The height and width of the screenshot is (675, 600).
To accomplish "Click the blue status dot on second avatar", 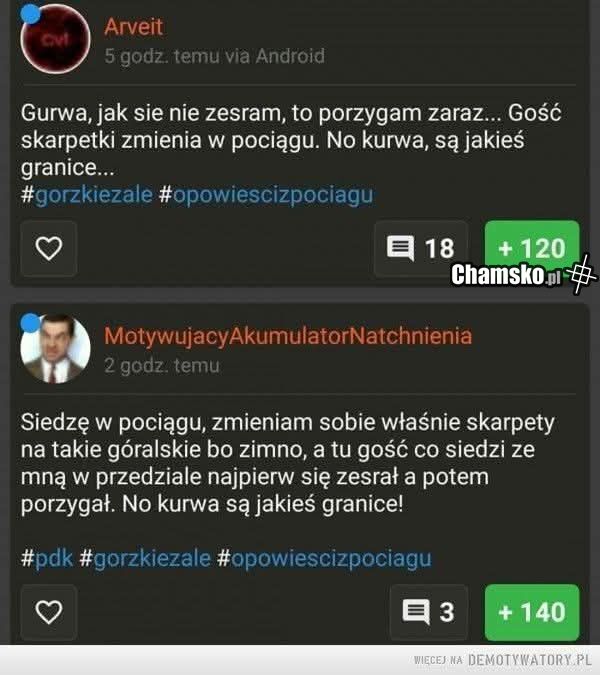I will coord(31,323).
